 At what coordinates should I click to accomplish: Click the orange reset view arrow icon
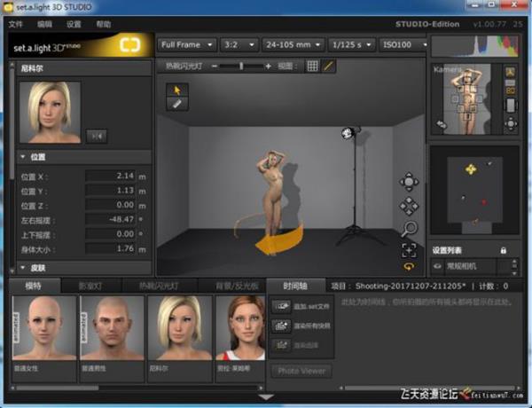[x=409, y=267]
